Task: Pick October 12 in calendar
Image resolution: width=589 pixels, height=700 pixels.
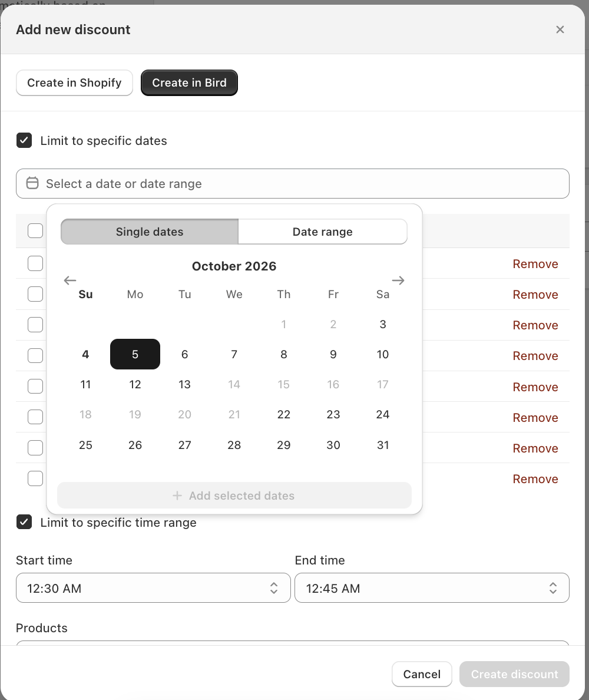Action: click(x=135, y=384)
